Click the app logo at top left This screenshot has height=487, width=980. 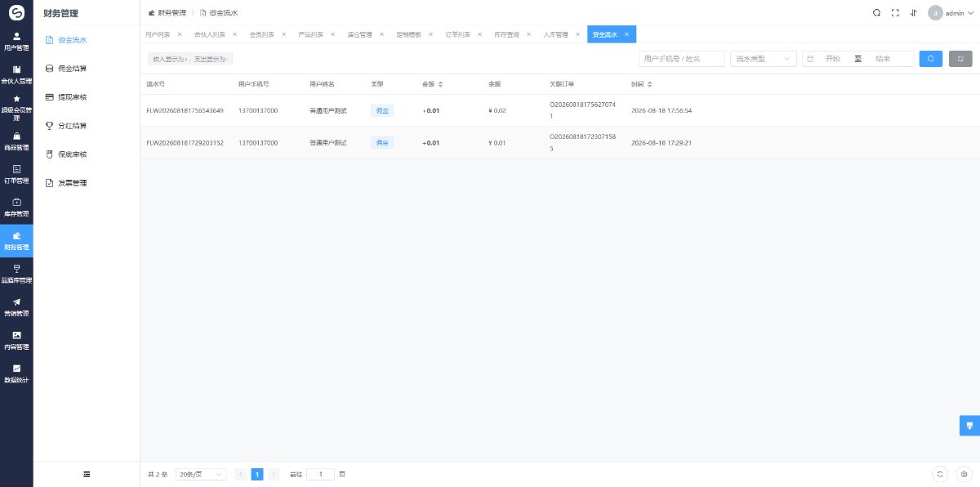(16, 12)
